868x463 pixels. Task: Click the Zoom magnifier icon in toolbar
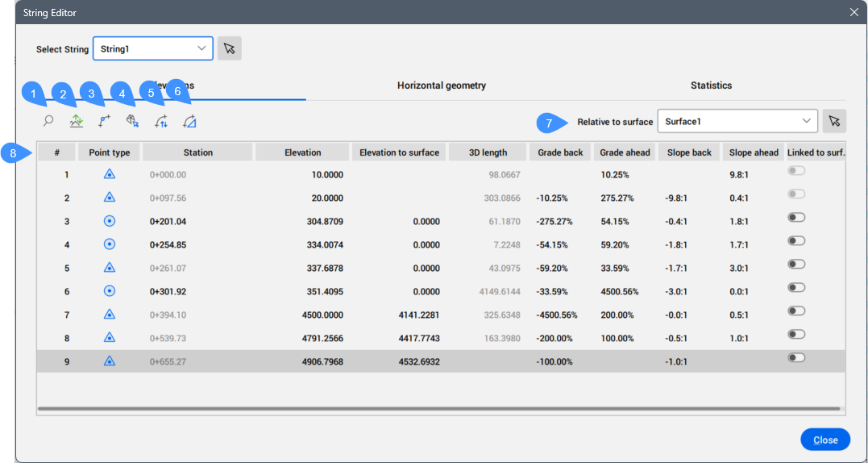(x=48, y=122)
